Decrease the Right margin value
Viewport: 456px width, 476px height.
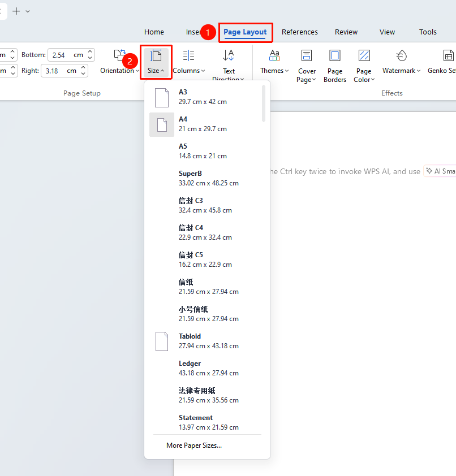[83, 73]
